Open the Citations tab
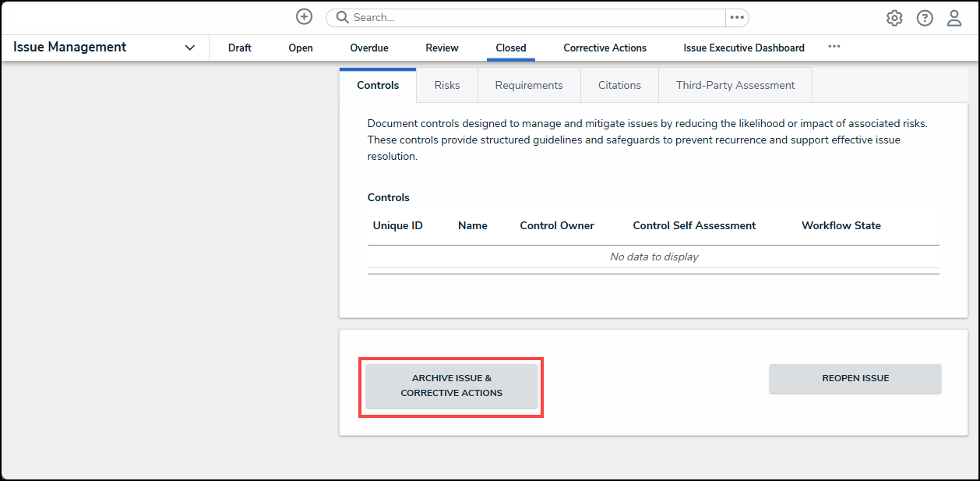 619,85
